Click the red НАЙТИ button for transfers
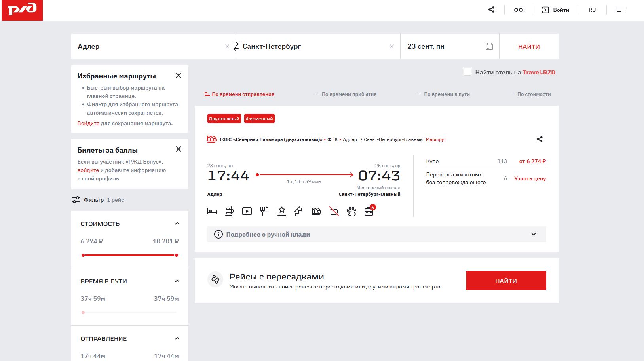The width and height of the screenshot is (644, 361). (506, 281)
